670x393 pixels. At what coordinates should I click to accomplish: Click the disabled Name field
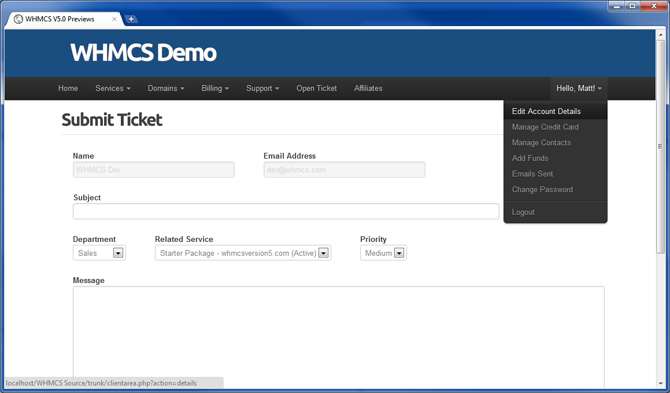(153, 170)
